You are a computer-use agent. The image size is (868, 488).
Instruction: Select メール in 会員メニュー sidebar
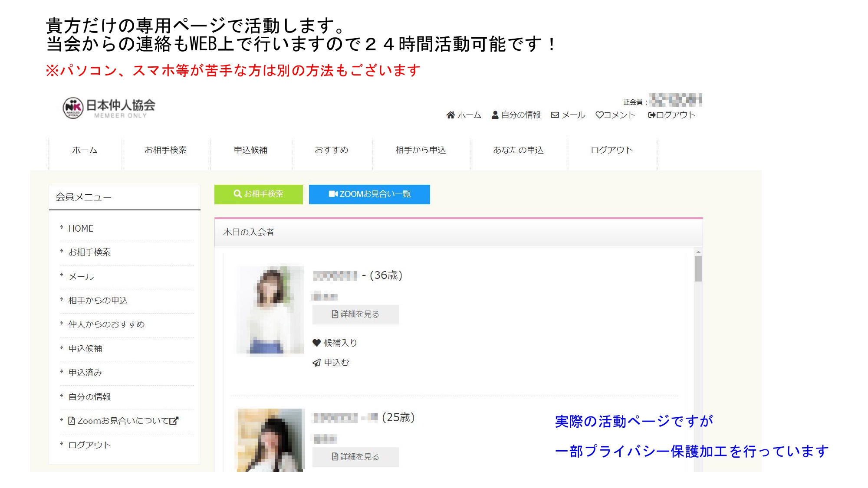click(x=81, y=277)
